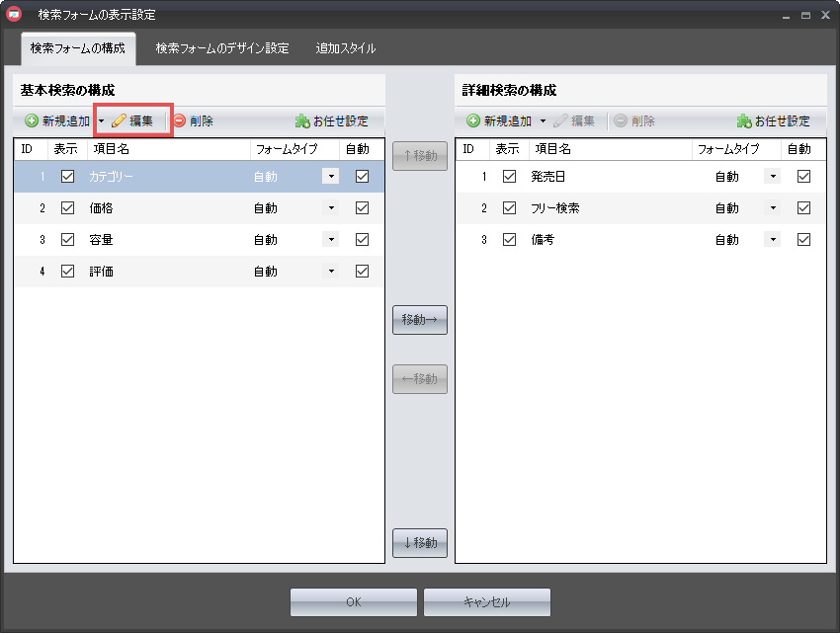Click the 移動→ button between panels
This screenshot has height=633, width=840.
(x=420, y=320)
